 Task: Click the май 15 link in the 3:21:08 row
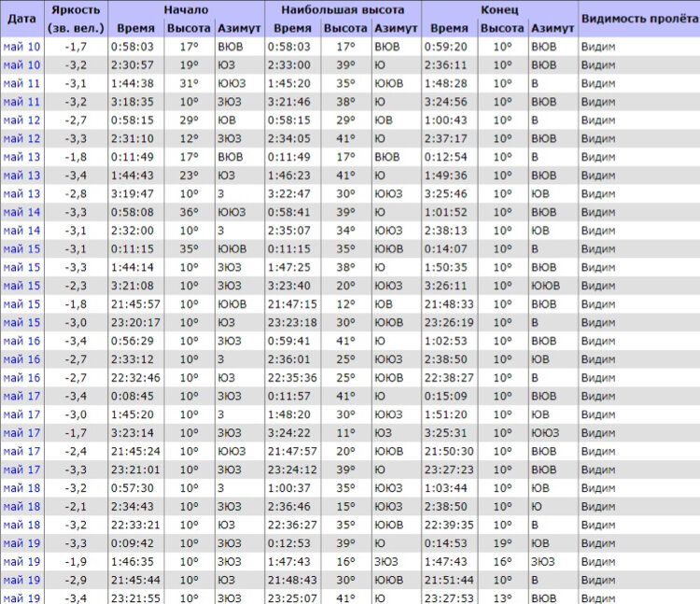coord(21,286)
